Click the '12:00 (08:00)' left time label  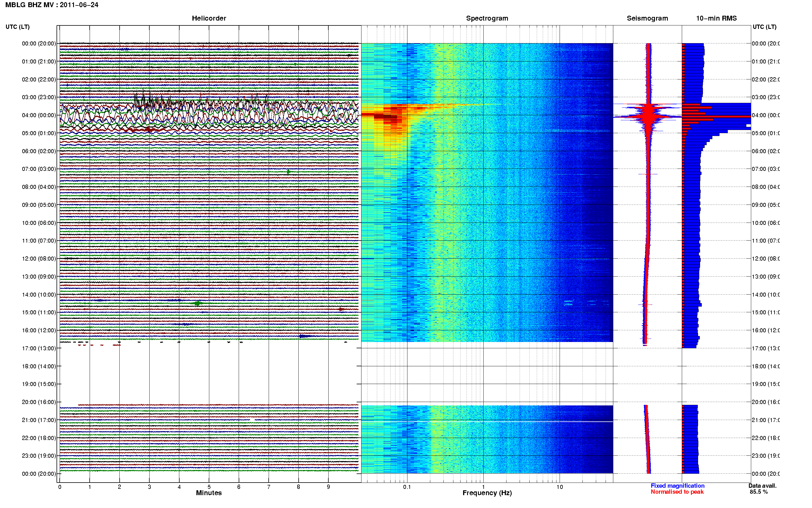click(39, 259)
